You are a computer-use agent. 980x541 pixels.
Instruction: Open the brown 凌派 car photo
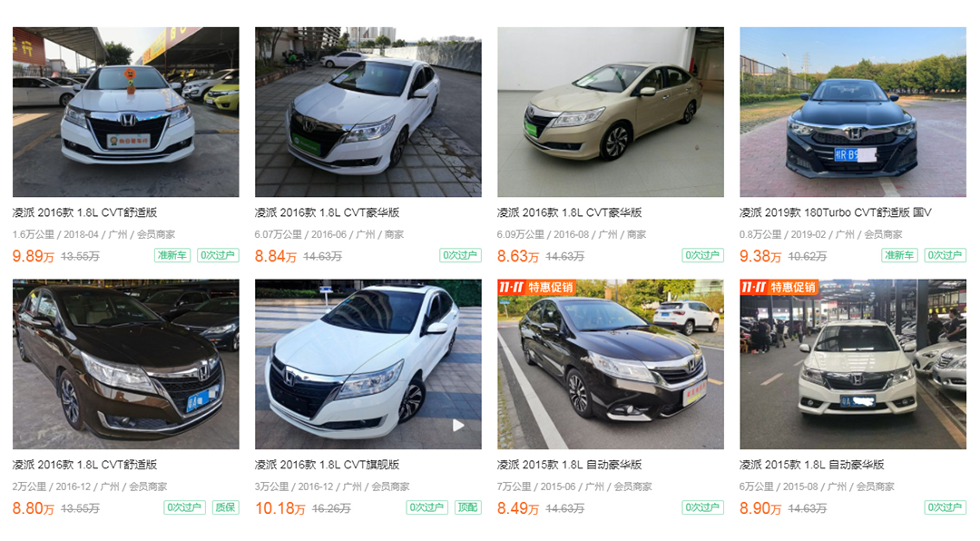pyautogui.click(x=125, y=364)
